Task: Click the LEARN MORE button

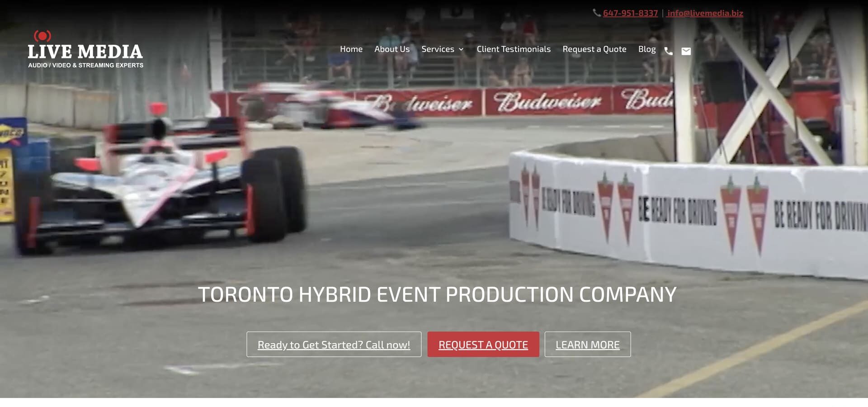Action: pos(587,345)
